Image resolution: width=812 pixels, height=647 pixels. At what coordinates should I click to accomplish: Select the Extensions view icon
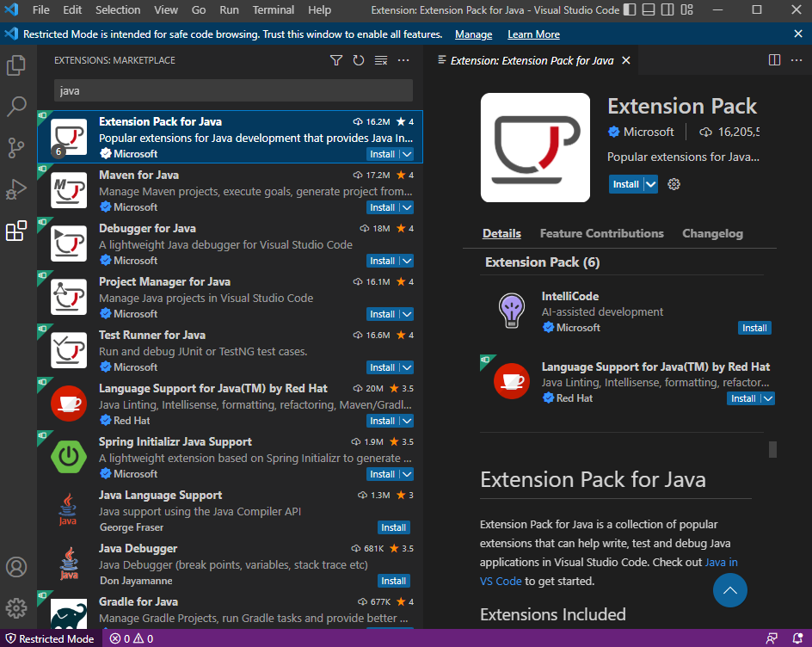pos(16,231)
